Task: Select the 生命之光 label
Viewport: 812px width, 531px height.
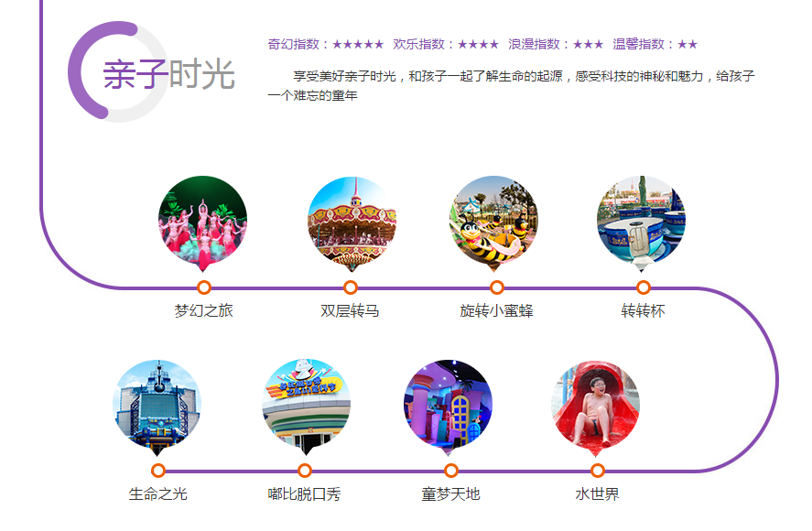Action: pos(158,493)
